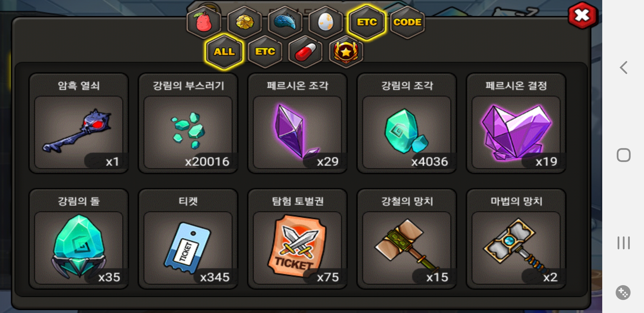Image resolution: width=644 pixels, height=313 pixels.
Task: Select the 강림의 조각 teal gem
Action: [x=407, y=123]
